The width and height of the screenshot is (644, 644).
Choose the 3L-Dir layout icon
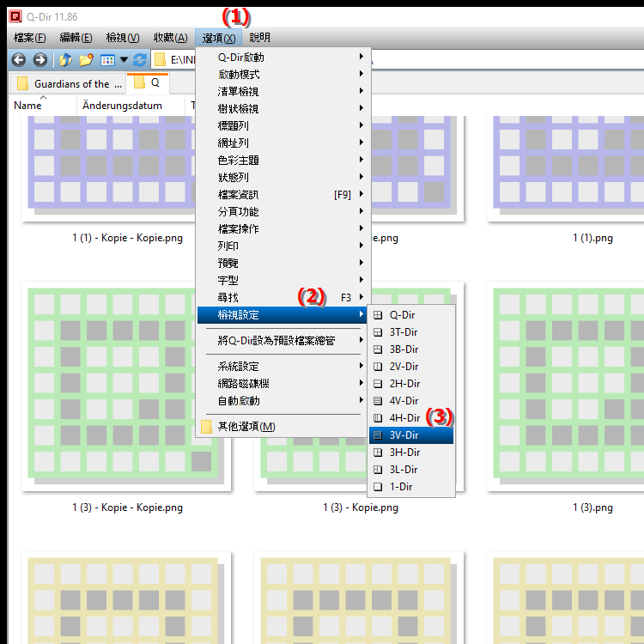[x=378, y=470]
